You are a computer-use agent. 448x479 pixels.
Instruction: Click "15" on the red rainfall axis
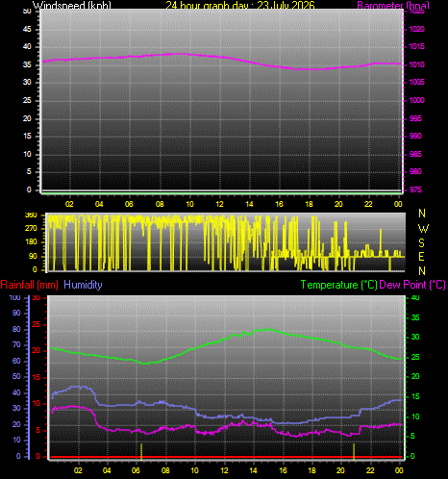(37, 377)
